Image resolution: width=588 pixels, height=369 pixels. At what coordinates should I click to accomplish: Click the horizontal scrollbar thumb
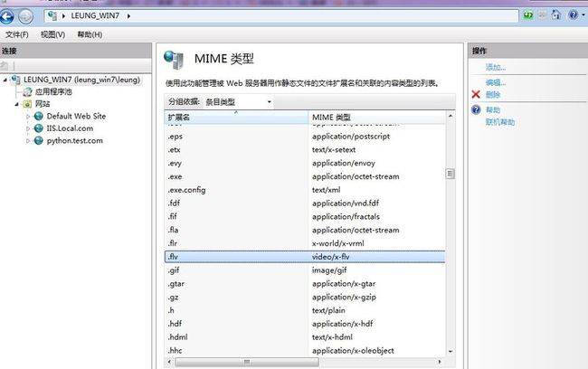click(x=247, y=362)
